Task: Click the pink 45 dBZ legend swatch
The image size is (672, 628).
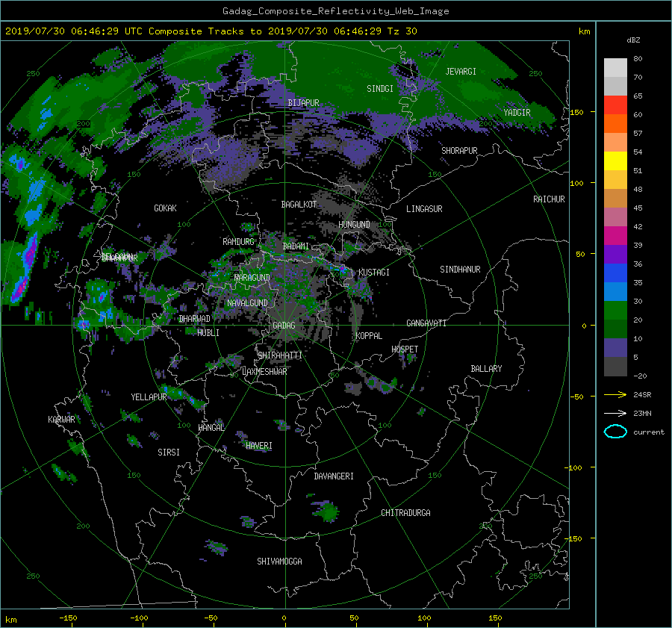Action: coord(615,217)
